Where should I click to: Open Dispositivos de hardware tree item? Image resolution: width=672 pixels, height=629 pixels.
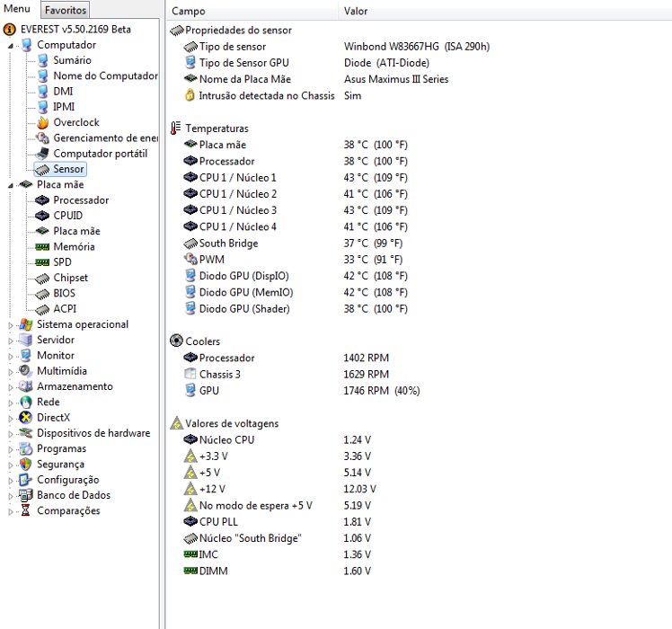93,433
